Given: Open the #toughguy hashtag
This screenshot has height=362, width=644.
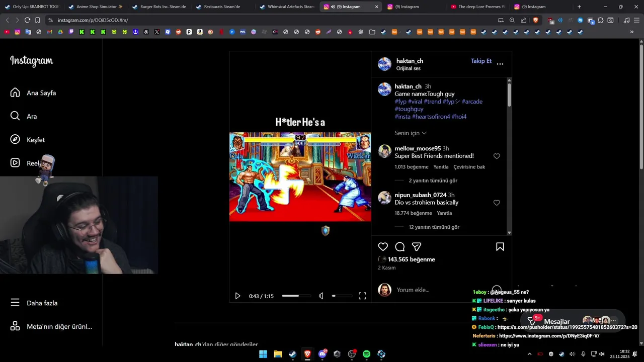Looking at the screenshot, I should [x=409, y=109].
